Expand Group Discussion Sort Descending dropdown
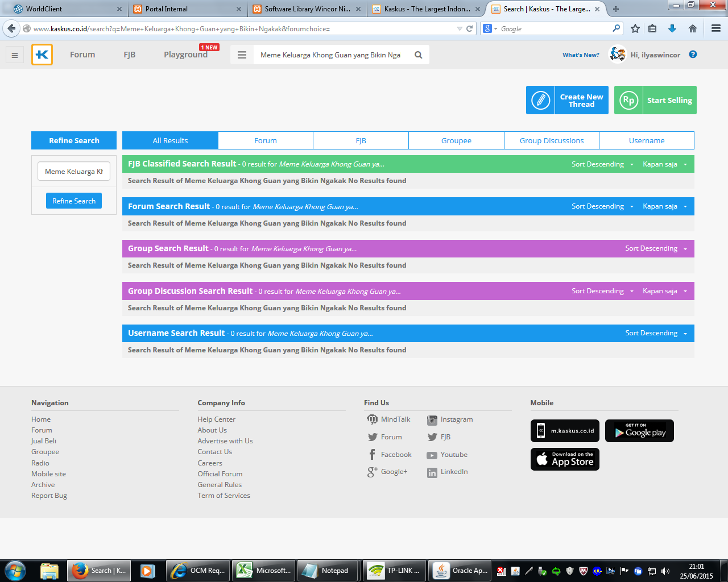 click(602, 291)
